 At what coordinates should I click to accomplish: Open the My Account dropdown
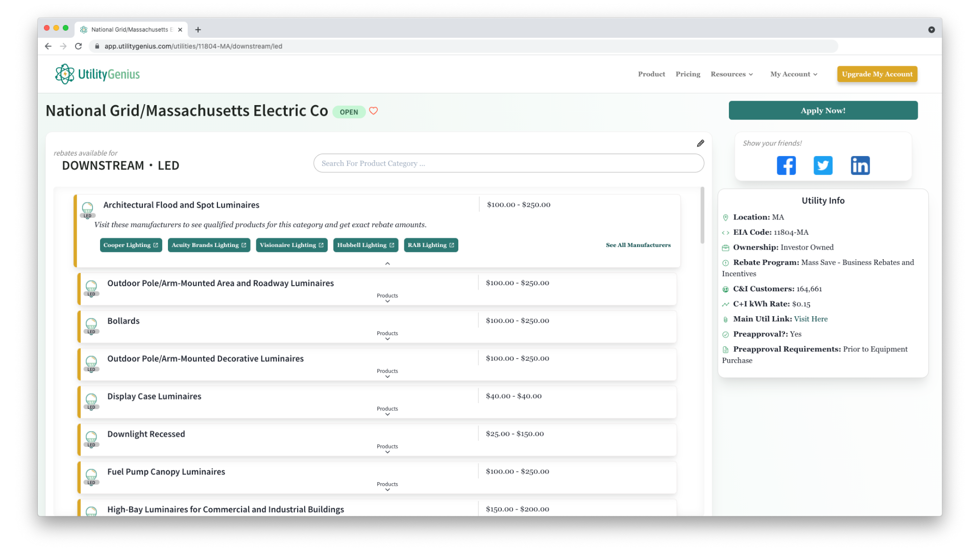pyautogui.click(x=794, y=74)
